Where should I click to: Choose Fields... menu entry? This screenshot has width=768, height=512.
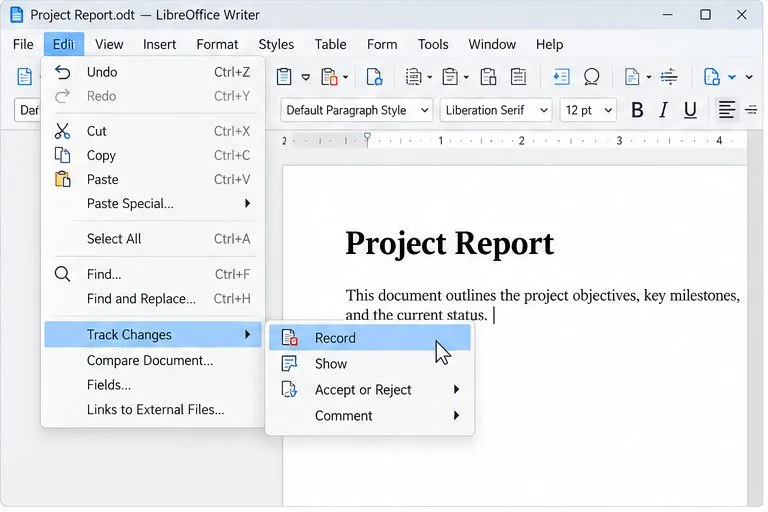click(x=153, y=385)
